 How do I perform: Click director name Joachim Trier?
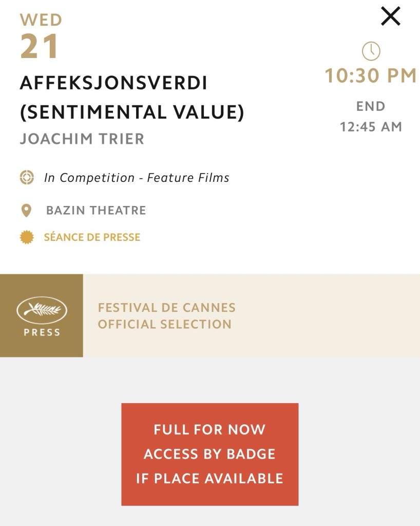82,139
